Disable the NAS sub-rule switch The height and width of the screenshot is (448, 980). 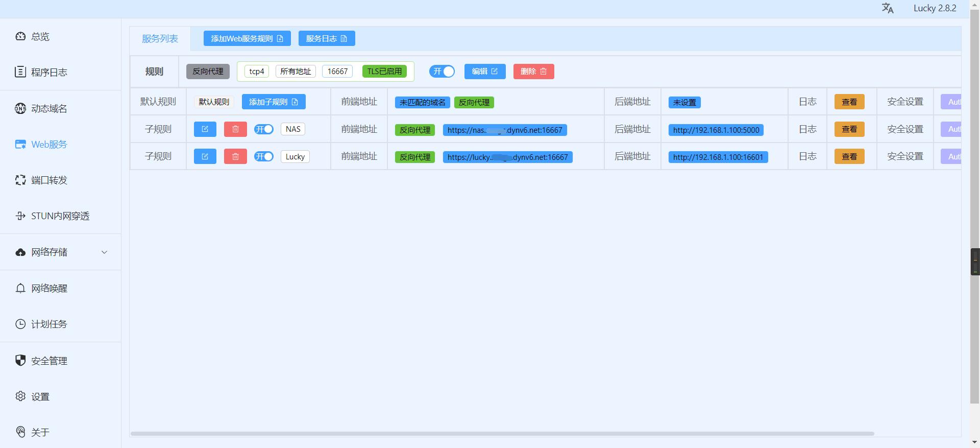tap(264, 129)
